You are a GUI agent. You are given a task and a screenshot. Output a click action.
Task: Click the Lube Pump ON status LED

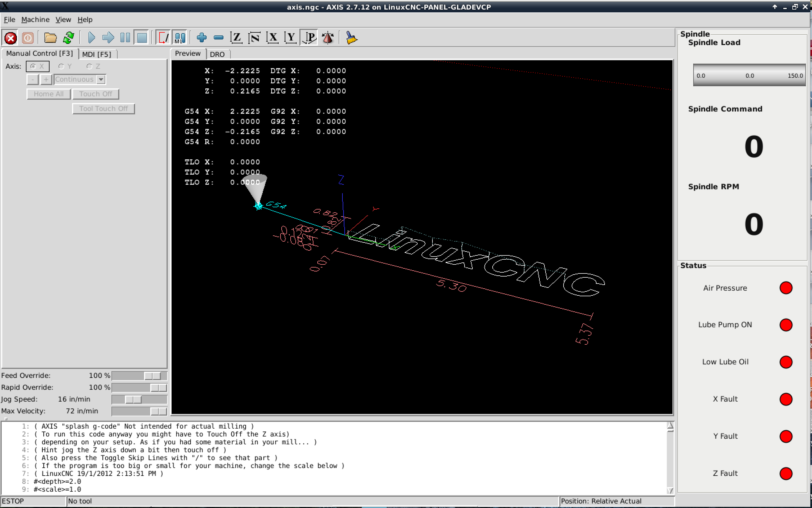[x=786, y=325]
